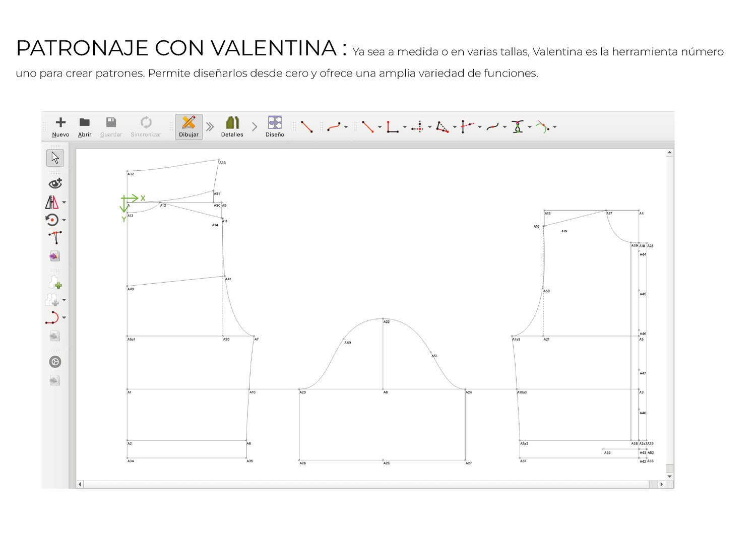Switch to Detalles mode

[x=232, y=126]
